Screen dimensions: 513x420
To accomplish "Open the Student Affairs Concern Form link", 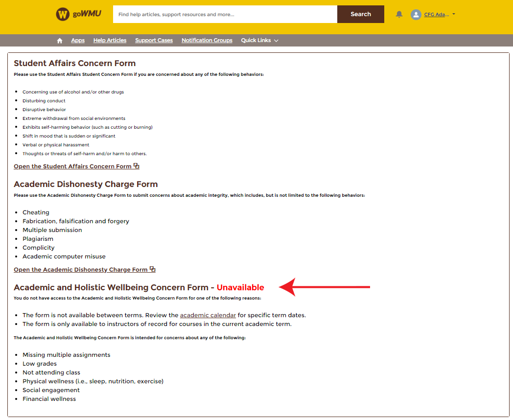I will (x=72, y=166).
